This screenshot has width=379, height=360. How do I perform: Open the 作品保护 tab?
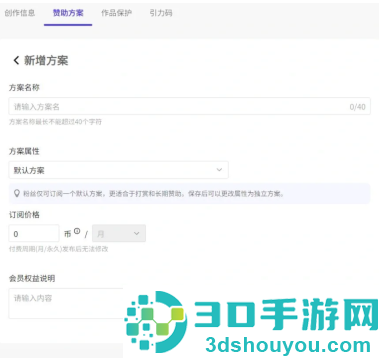(116, 13)
